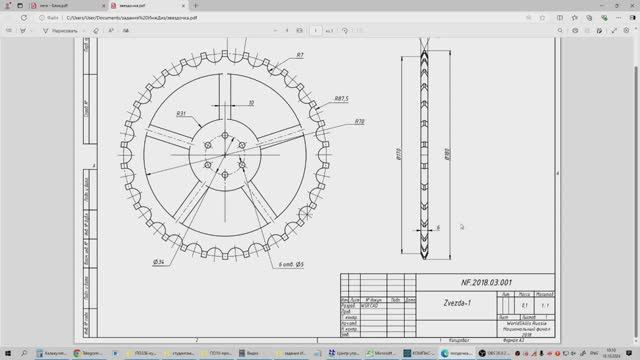Zoom out the PDF with minus

(x=275, y=31)
